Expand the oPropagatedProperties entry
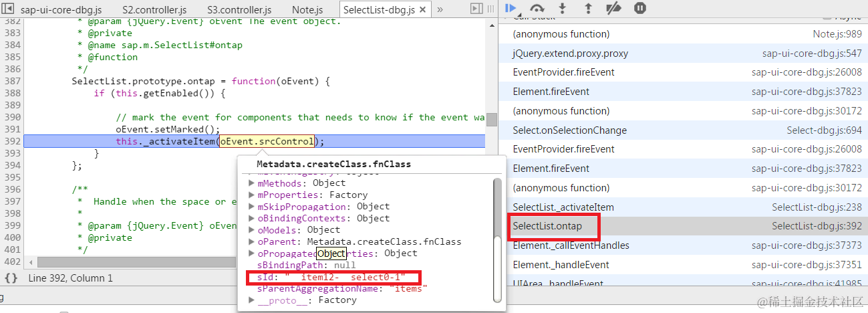The height and width of the screenshot is (313, 868). pyautogui.click(x=252, y=253)
